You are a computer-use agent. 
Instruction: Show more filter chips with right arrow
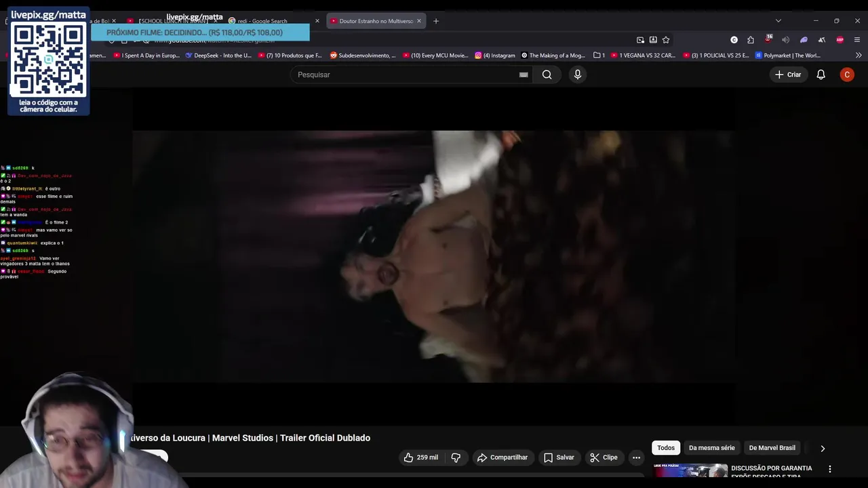coord(823,448)
